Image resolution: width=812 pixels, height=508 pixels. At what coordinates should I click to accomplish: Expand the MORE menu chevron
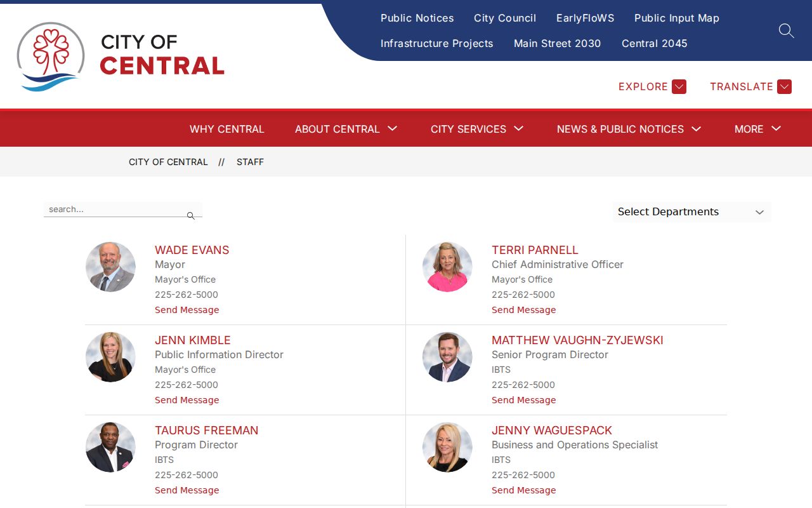click(x=776, y=128)
